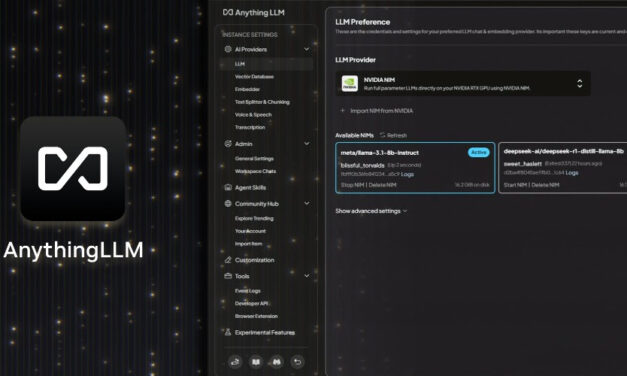
Task: Open General Settings under Admin
Action: (254, 158)
